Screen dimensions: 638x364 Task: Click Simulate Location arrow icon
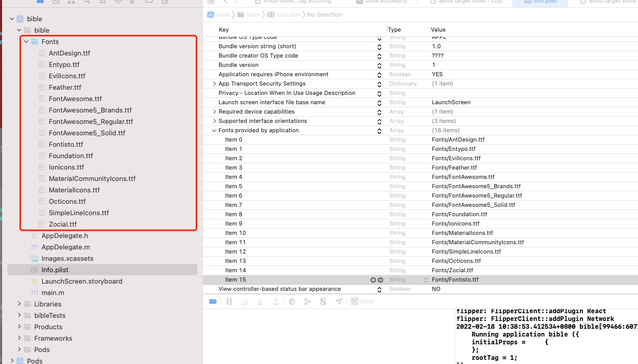click(x=339, y=302)
